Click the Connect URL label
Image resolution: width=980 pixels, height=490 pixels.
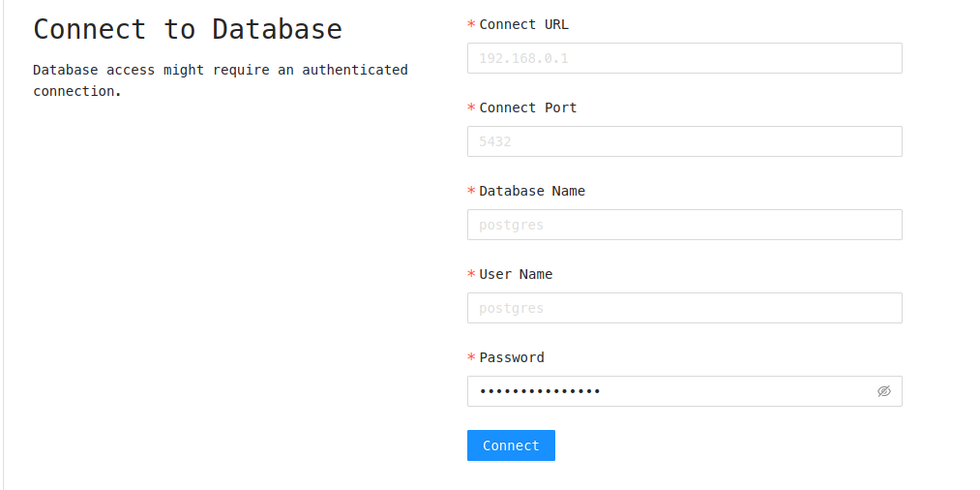pos(523,24)
